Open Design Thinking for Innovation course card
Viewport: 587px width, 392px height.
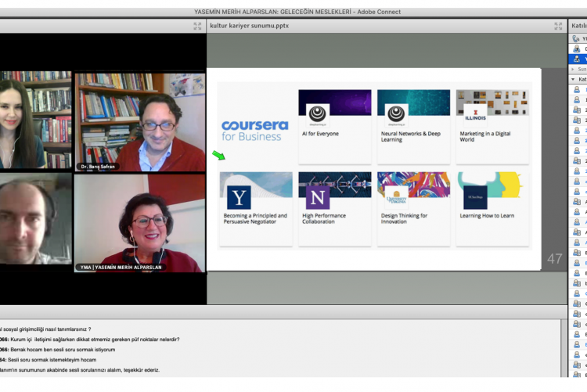coord(413,208)
